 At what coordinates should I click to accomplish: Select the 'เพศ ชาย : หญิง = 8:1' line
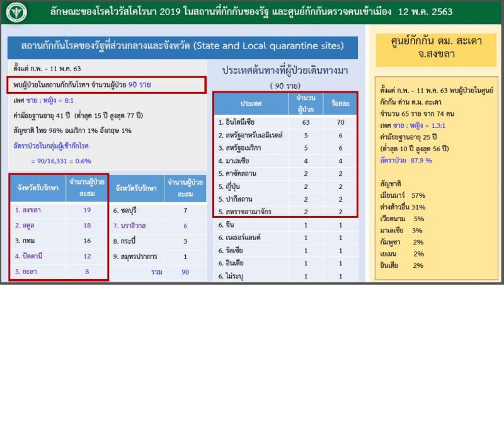(43, 100)
